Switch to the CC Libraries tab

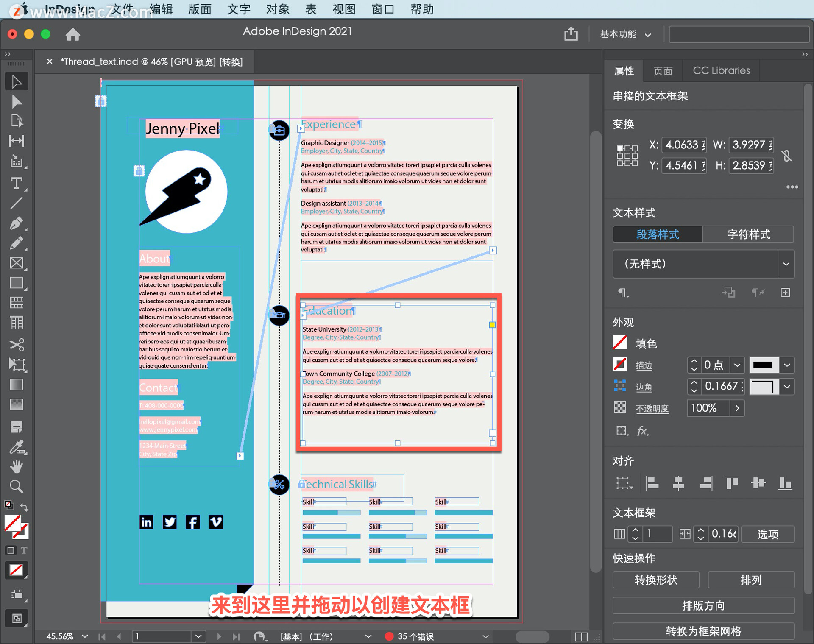(721, 70)
